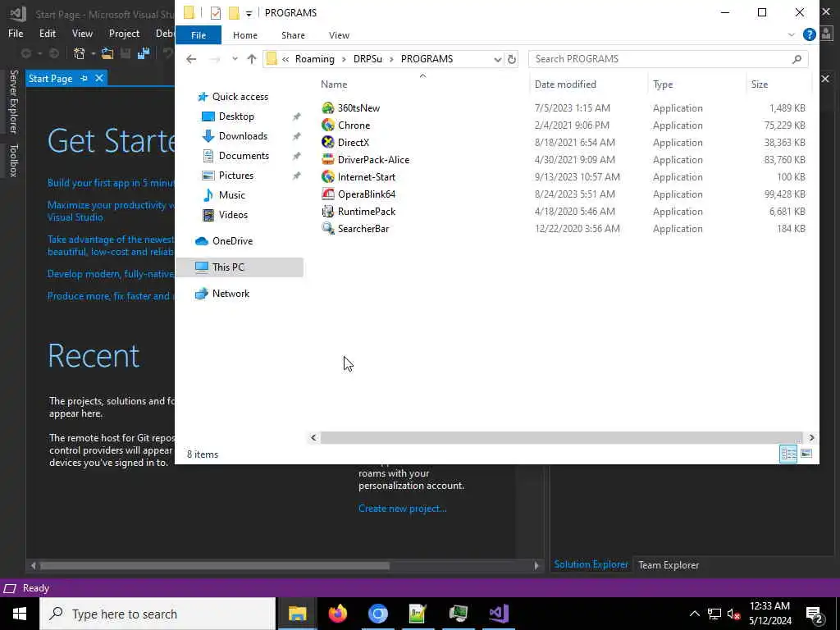This screenshot has height=630, width=840.
Task: Close the Start Page tab
Action: point(99,78)
